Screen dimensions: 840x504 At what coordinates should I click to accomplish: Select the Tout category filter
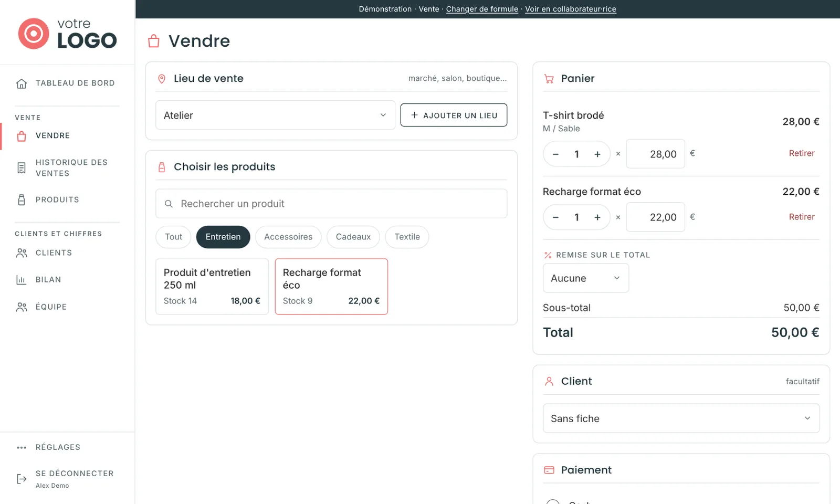173,237
